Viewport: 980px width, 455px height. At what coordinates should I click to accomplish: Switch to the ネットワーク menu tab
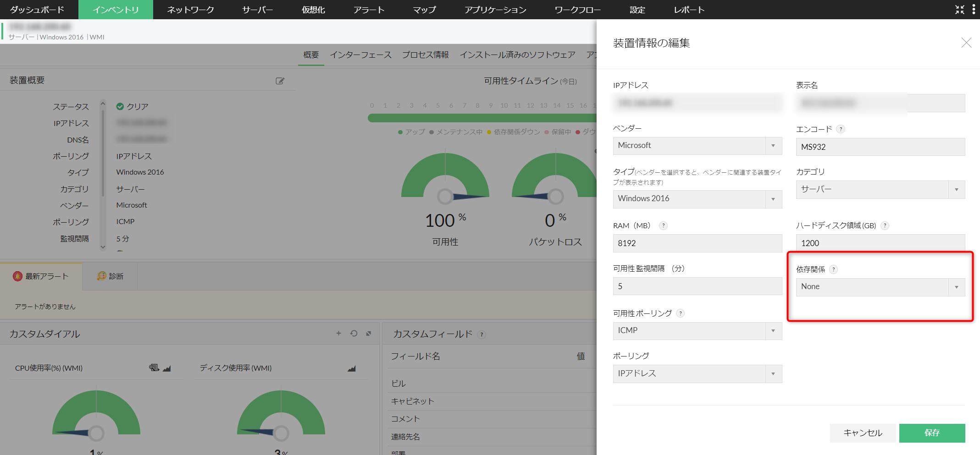pos(190,10)
